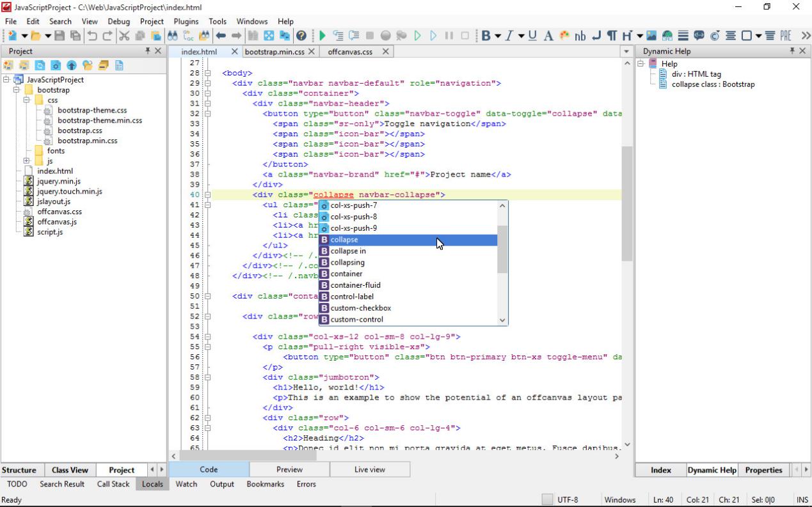Open the editor tab list dropdown arrow
Screen dimensions: 812x507
pos(626,52)
